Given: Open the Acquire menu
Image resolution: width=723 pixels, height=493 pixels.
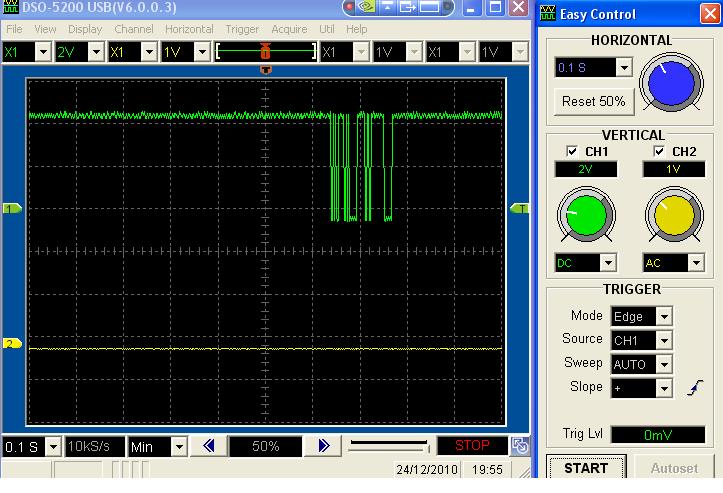Looking at the screenshot, I should tap(289, 29).
